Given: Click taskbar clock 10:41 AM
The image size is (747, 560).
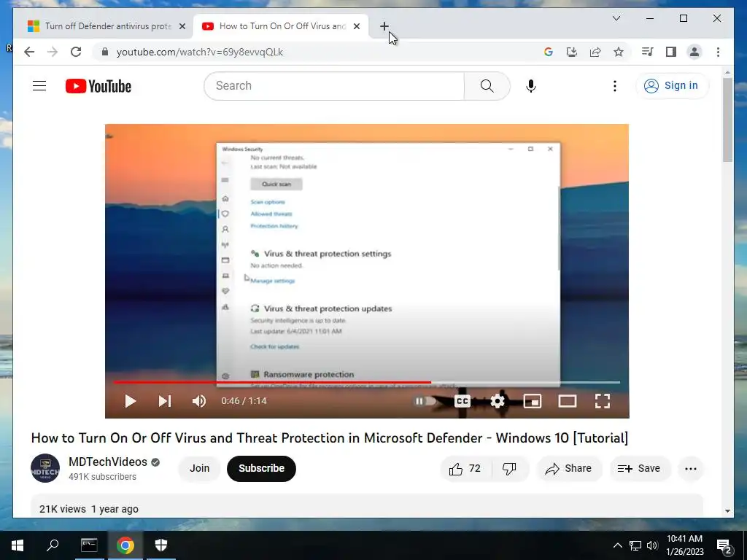Looking at the screenshot, I should pyautogui.click(x=684, y=545).
